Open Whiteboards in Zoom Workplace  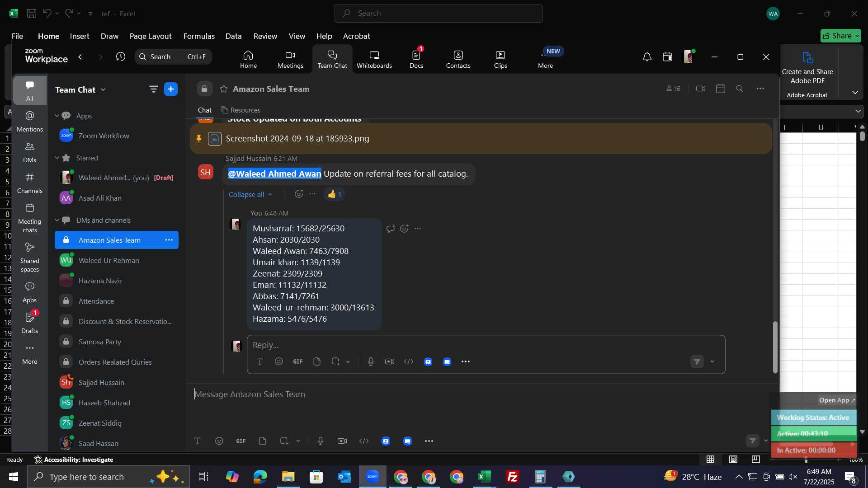(x=374, y=59)
